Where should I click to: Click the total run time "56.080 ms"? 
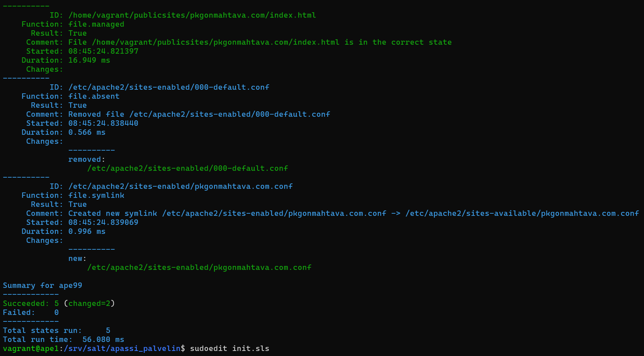point(103,339)
